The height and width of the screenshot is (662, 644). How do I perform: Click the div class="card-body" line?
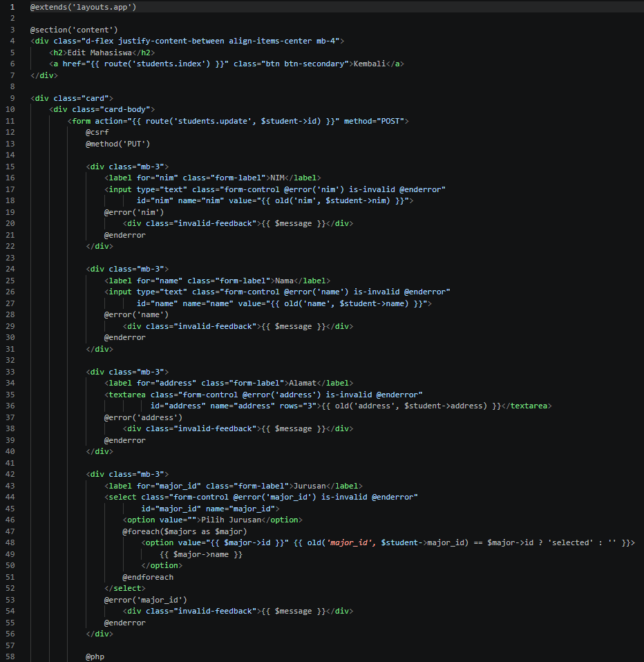[x=102, y=109]
